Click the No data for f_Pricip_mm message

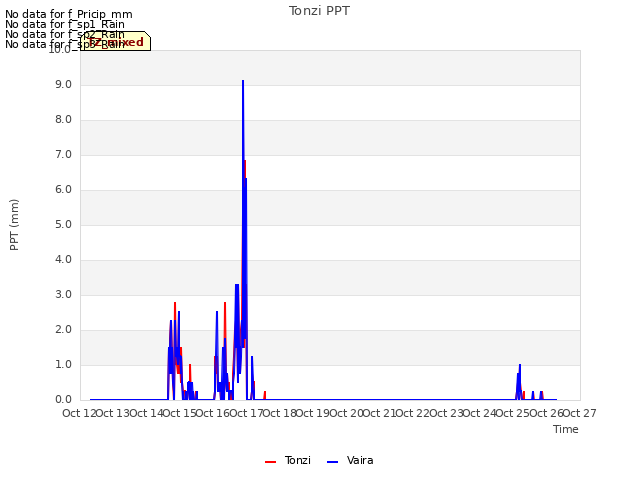click(x=69, y=14)
